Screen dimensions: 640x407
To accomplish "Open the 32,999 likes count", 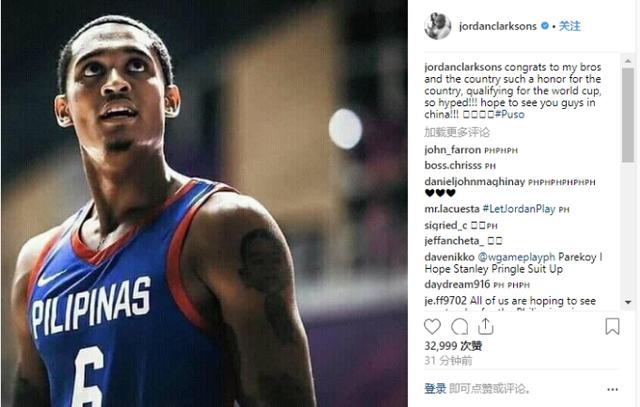I will (453, 346).
